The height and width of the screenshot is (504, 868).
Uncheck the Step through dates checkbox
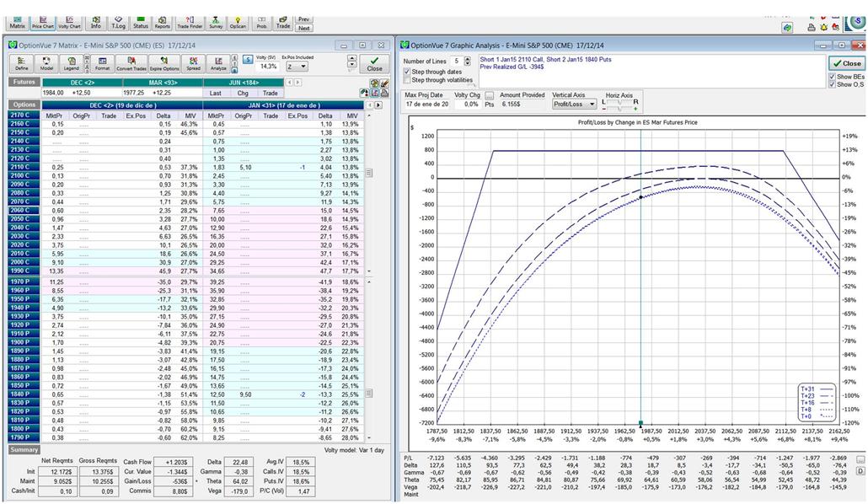pos(409,72)
